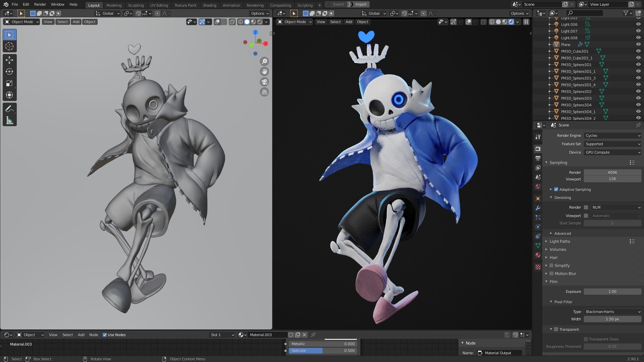The image size is (644, 362).
Task: Open the Feature Set dropdown
Action: pyautogui.click(x=613, y=144)
